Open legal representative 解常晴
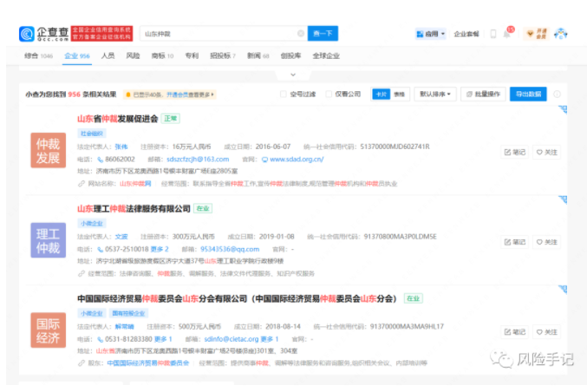587x392 pixels. [x=124, y=327]
